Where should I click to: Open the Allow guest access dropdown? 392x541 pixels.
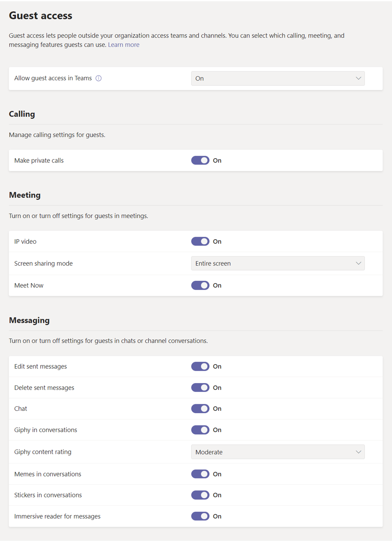pos(278,78)
